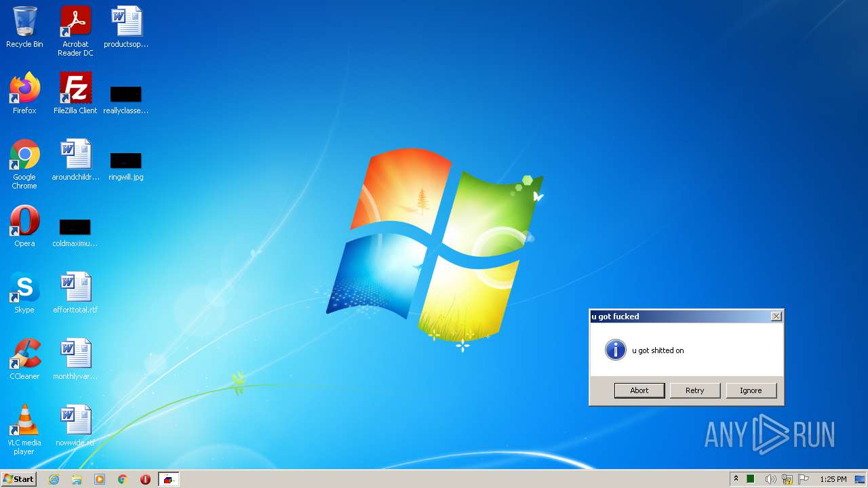Select the coldmaximu file icon
868x488 pixels.
(x=75, y=233)
